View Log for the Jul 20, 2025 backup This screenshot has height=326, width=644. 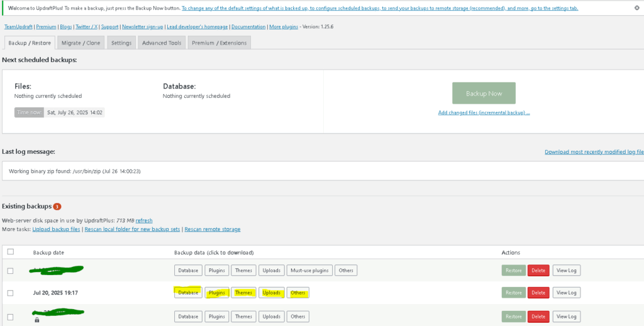[x=567, y=293]
